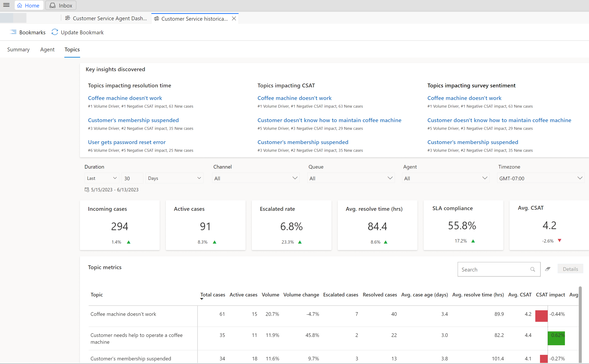
Task: Click the Escalated rate card 6.8%
Action: [291, 226]
